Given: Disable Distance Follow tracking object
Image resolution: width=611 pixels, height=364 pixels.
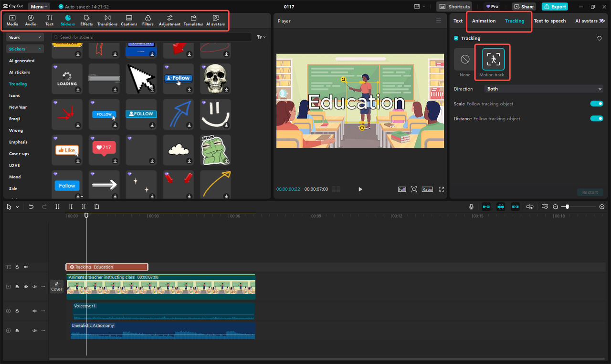Looking at the screenshot, I should 596,118.
